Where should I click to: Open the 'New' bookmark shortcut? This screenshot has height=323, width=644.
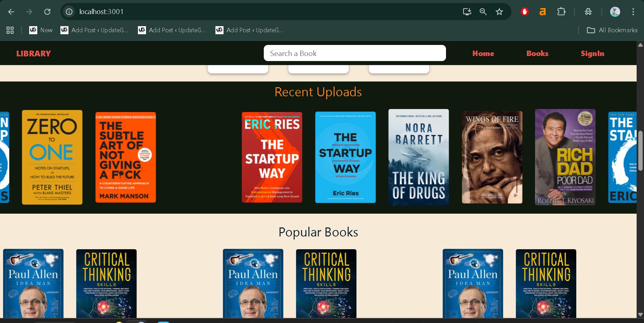pyautogui.click(x=41, y=30)
